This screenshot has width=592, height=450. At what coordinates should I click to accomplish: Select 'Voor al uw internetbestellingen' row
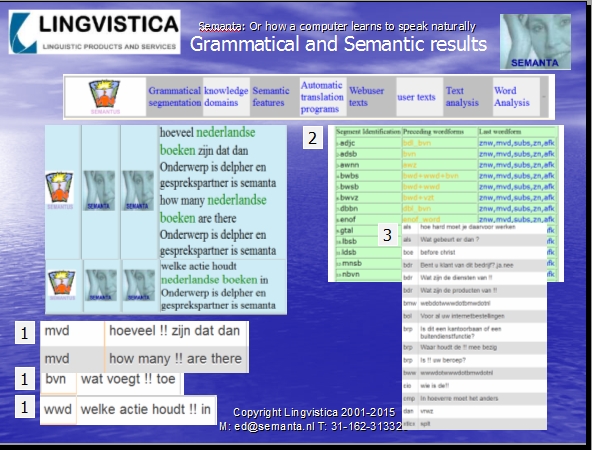point(474,316)
